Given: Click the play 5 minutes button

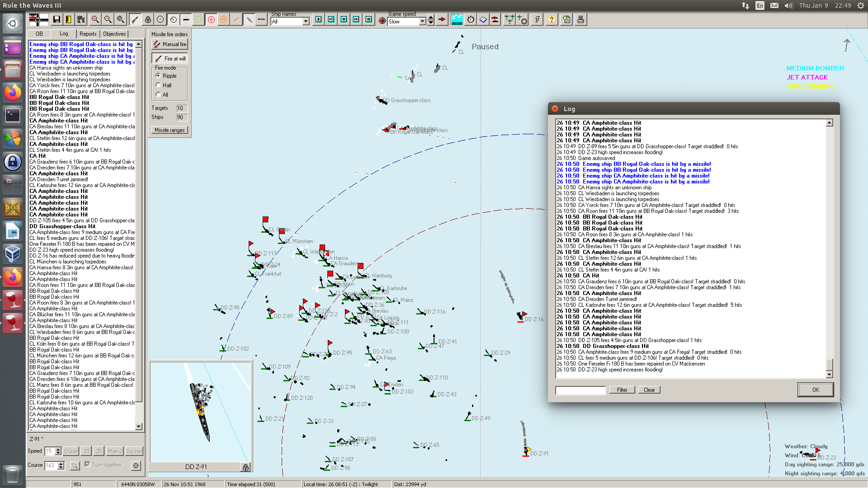Looking at the screenshot, I should coord(331,19).
